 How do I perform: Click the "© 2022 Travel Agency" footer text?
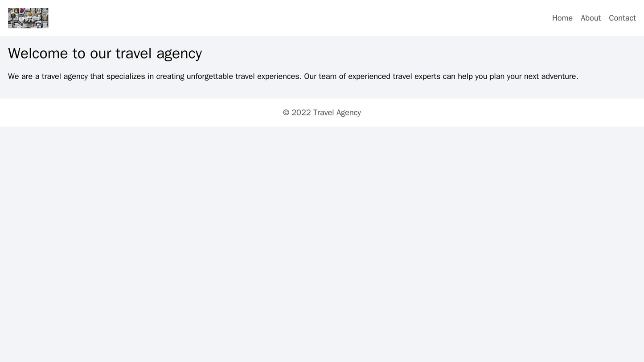coord(322,113)
